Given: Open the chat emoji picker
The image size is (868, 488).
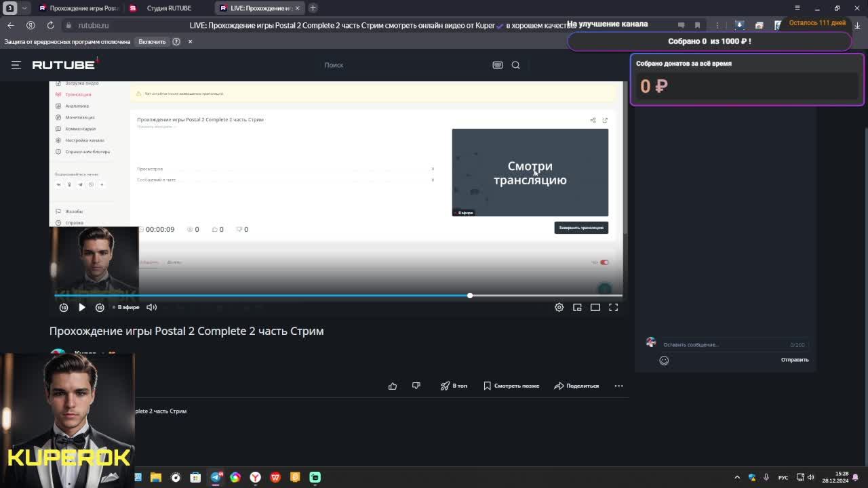Looking at the screenshot, I should (x=664, y=361).
